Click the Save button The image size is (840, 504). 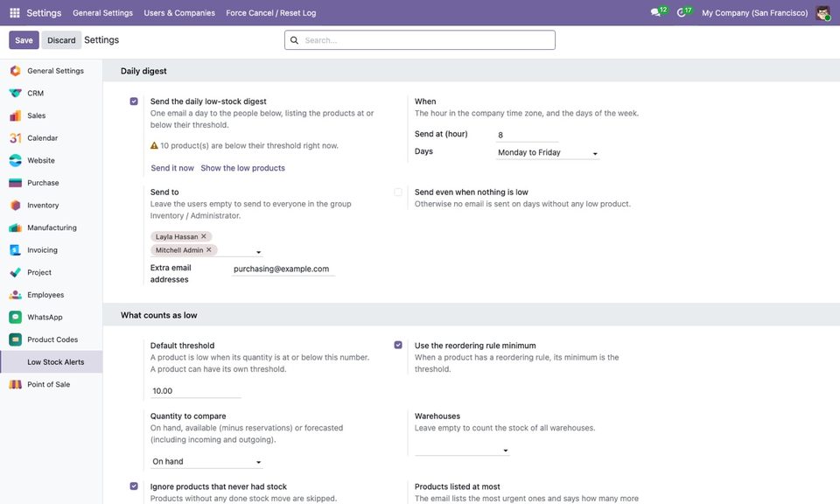(x=24, y=40)
